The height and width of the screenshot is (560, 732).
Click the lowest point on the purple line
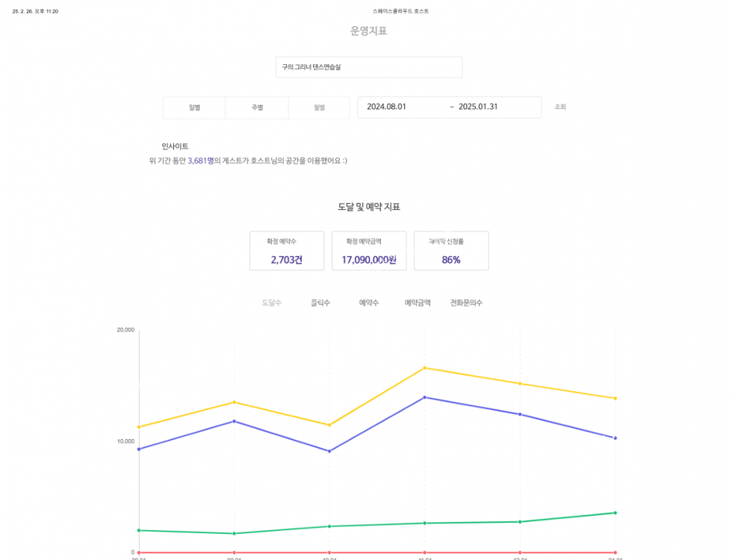(329, 451)
